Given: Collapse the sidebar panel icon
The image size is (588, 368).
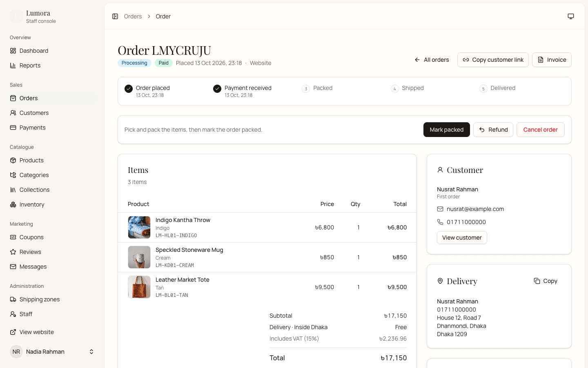Looking at the screenshot, I should [x=115, y=16].
